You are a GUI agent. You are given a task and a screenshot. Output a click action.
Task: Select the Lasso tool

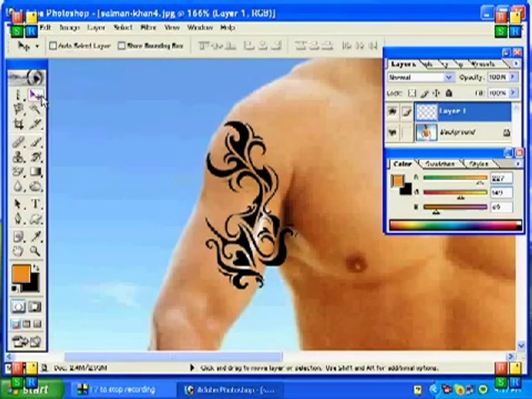pyautogui.click(x=18, y=109)
